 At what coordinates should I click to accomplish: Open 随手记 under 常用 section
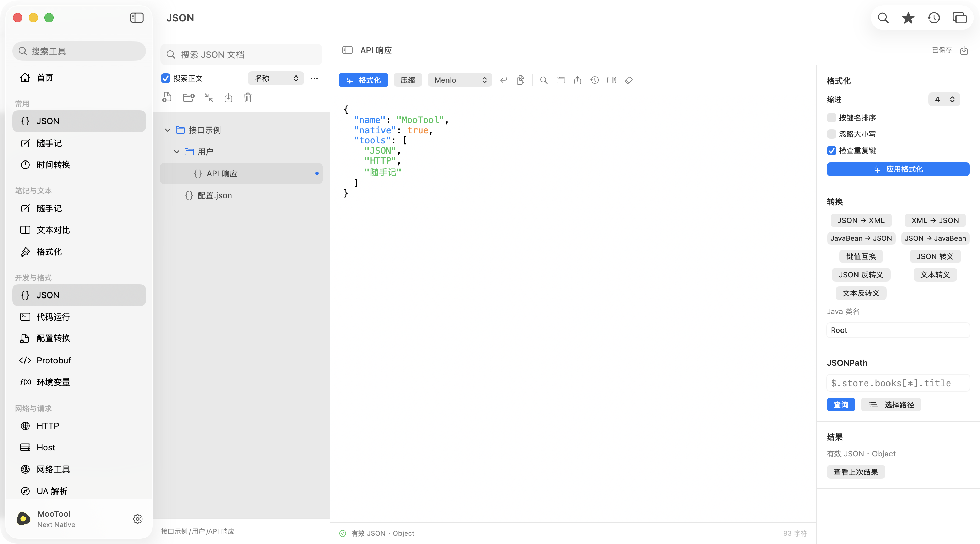(79, 143)
